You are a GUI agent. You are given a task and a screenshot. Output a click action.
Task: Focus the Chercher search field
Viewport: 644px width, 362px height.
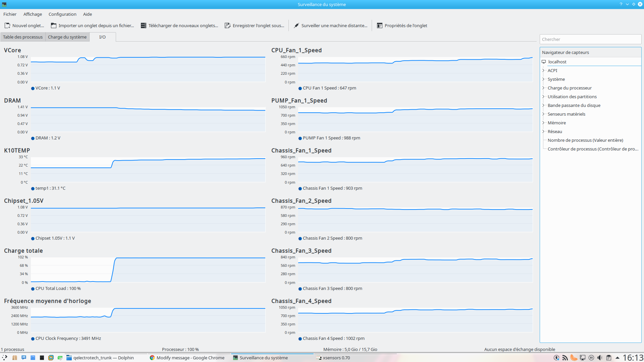[x=590, y=39]
